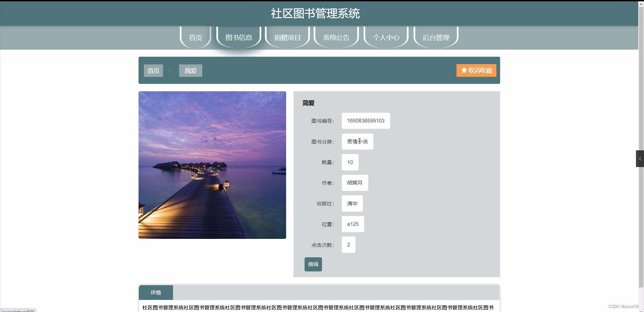Open the 系统公告 navigation tab

(x=336, y=37)
